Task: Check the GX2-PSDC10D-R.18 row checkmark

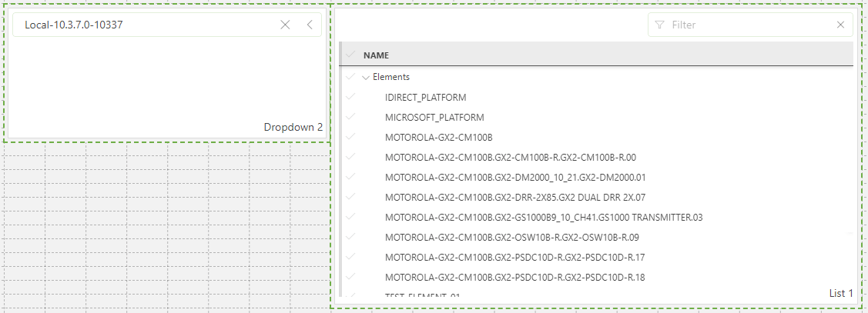Action: [x=350, y=276]
